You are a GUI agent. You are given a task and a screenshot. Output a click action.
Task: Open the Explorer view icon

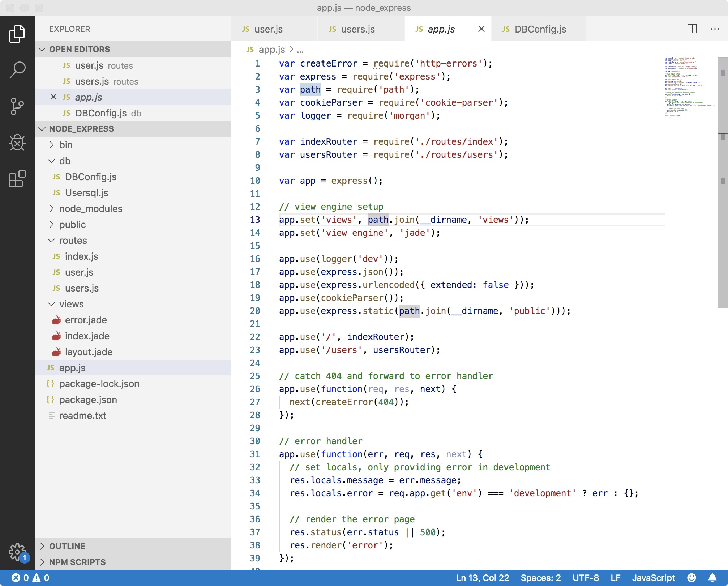[17, 34]
